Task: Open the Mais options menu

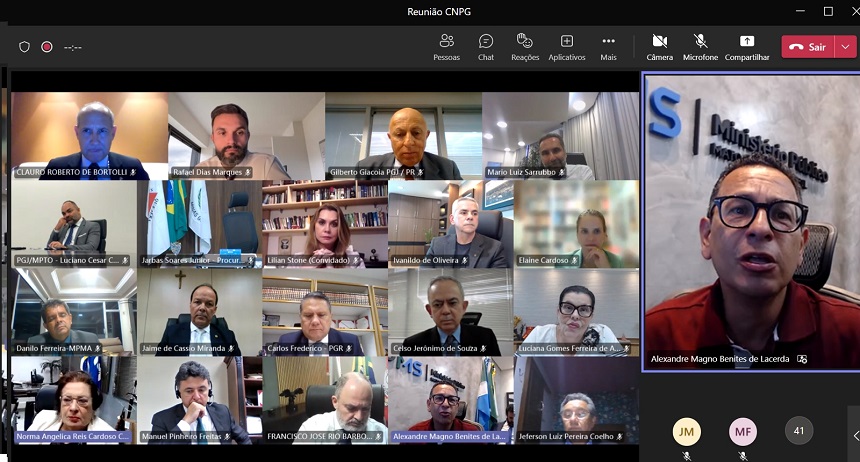Action: click(608, 46)
